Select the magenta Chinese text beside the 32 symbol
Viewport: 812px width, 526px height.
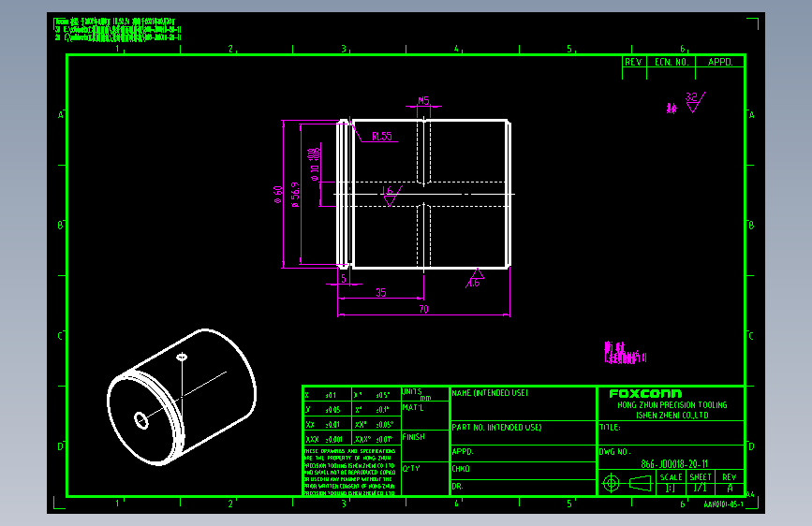(x=672, y=109)
